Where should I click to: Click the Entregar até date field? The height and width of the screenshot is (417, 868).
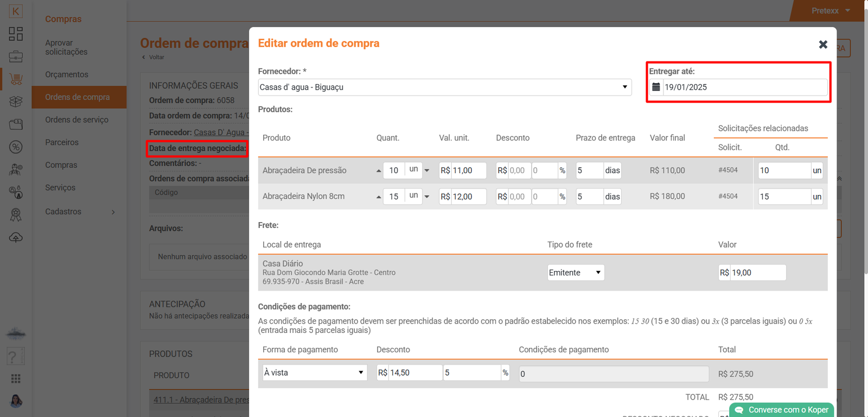tap(744, 87)
